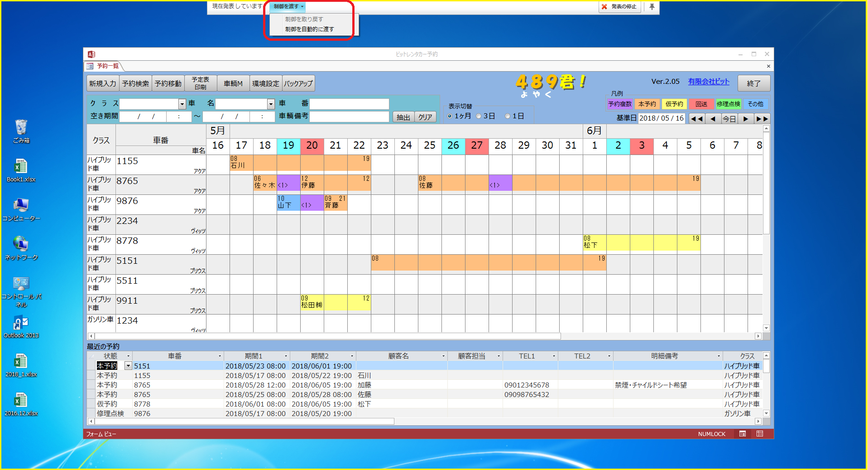
Task: Select the 1ヶ月 display radio button
Action: click(450, 116)
